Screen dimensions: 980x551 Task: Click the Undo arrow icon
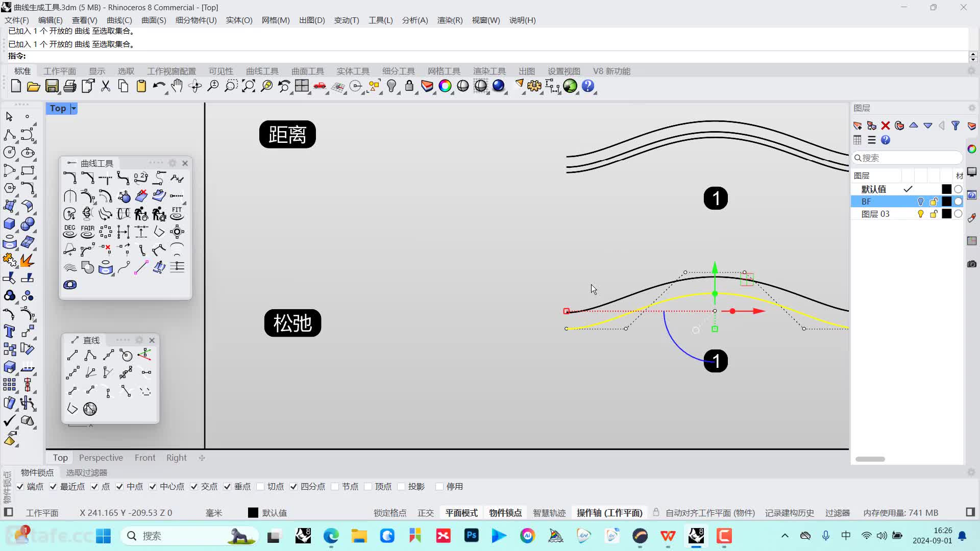coord(159,86)
